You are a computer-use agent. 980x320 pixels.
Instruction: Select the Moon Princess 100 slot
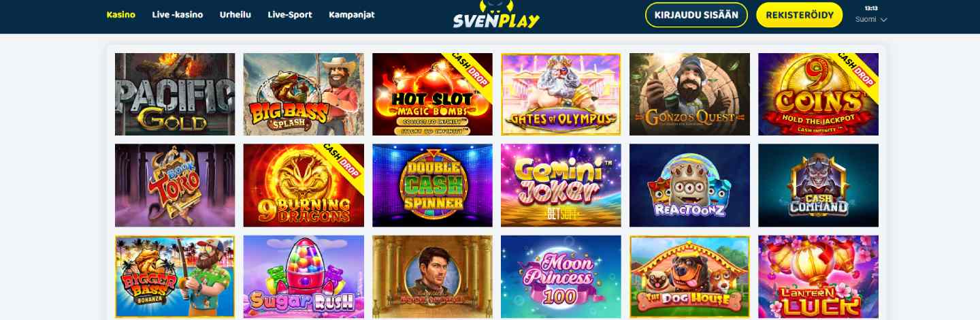(561, 276)
